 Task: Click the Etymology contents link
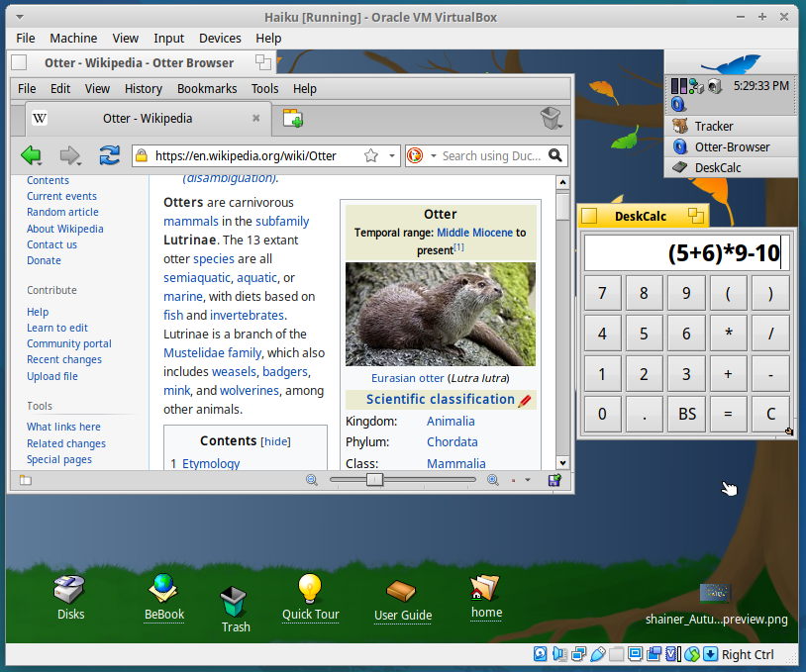point(211,463)
